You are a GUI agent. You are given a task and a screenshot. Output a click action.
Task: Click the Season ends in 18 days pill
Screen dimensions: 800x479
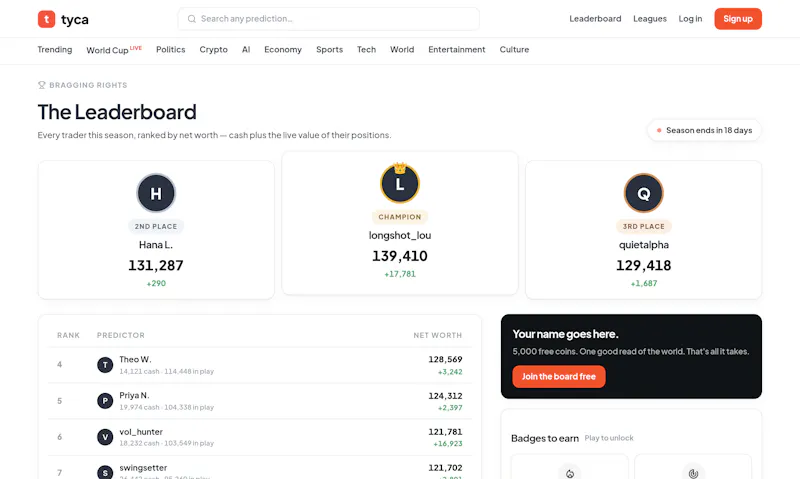coord(704,131)
